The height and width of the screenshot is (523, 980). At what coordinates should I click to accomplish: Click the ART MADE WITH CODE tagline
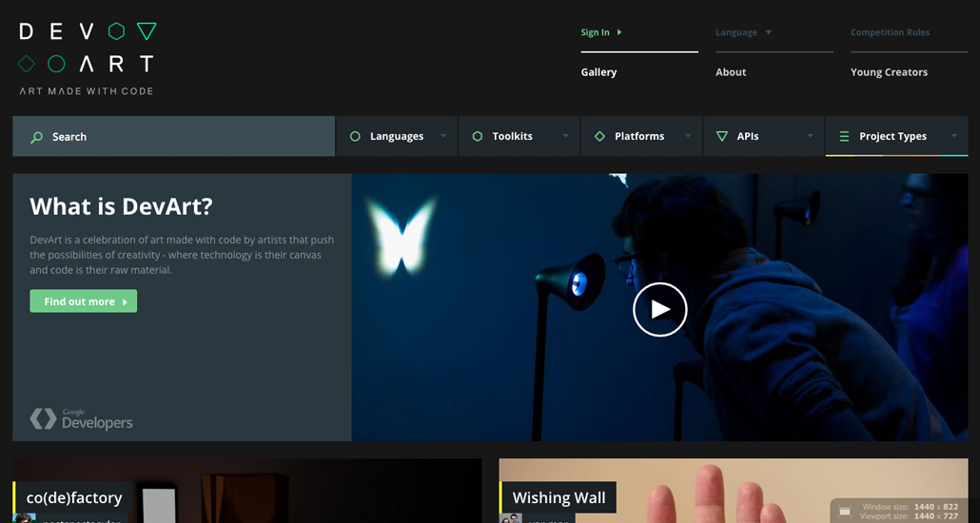[x=87, y=91]
